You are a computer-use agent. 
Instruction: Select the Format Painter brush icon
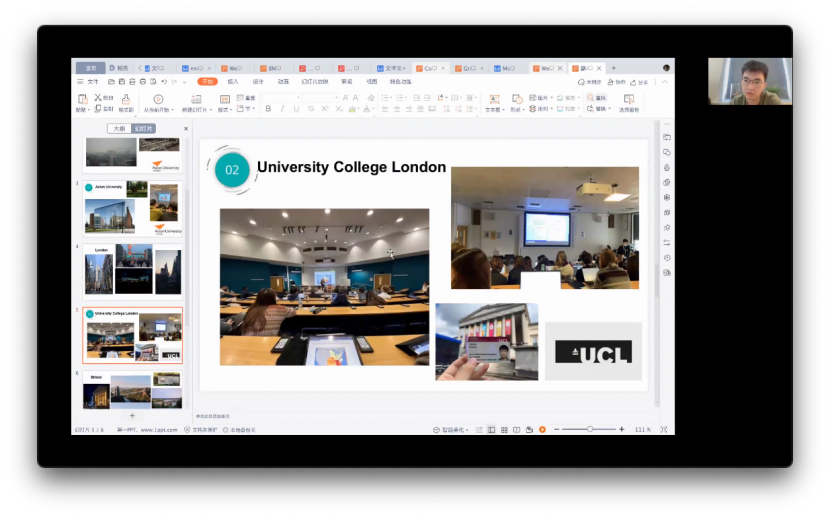pos(126,99)
